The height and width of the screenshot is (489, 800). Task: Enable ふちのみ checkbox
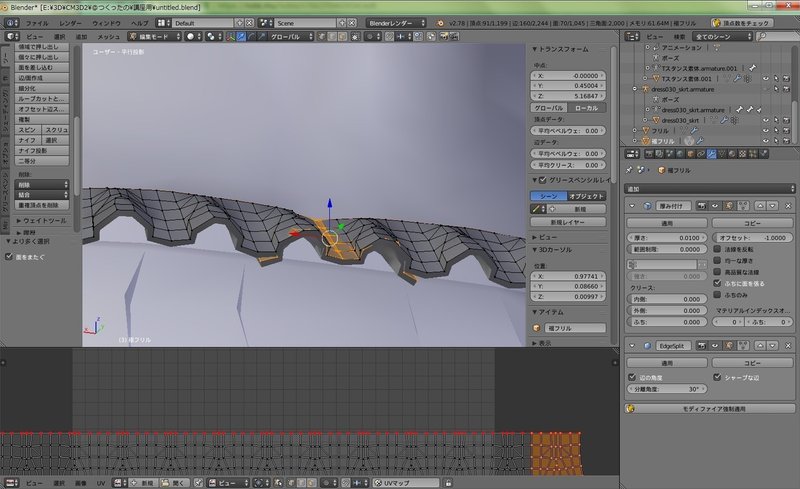click(x=717, y=295)
